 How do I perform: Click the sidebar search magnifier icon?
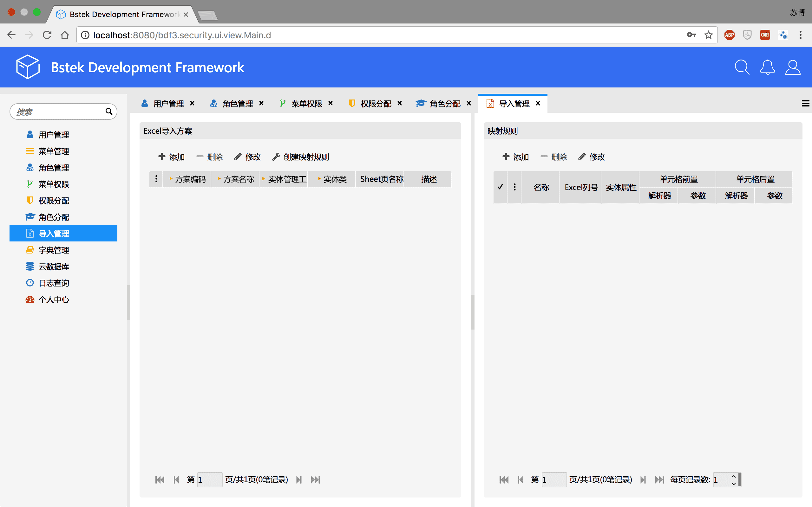(x=109, y=111)
